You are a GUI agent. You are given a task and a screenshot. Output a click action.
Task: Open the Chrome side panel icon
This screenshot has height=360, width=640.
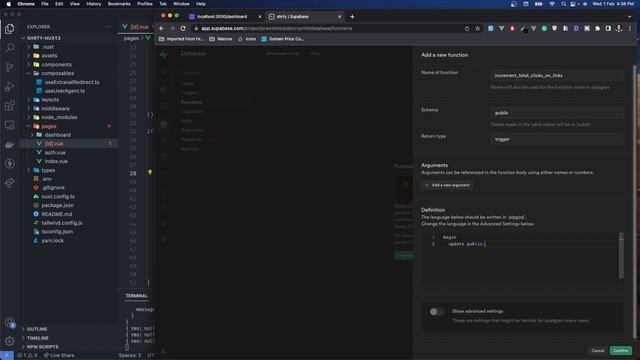(608, 29)
